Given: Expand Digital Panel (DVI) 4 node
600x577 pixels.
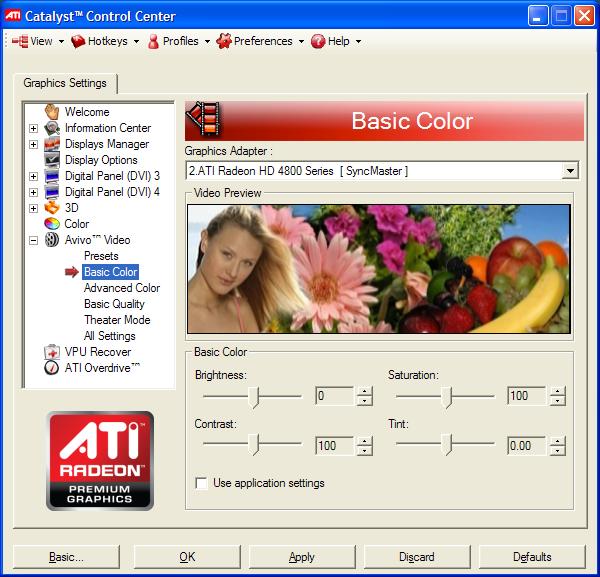Looking at the screenshot, I should [x=34, y=192].
